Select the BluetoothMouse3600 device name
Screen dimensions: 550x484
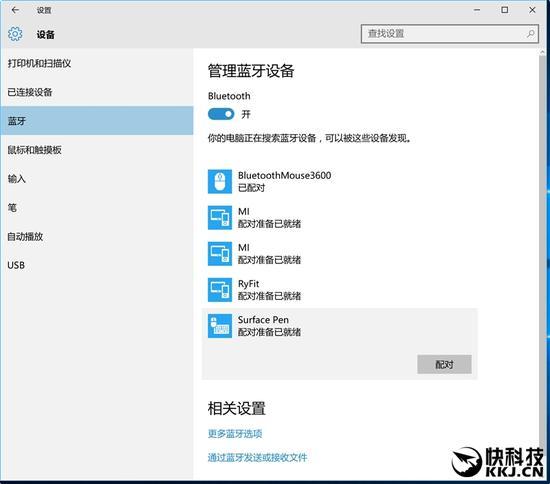284,175
